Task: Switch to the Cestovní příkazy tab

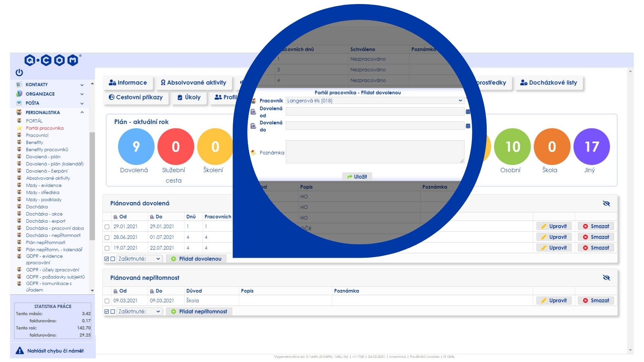Action: click(136, 97)
